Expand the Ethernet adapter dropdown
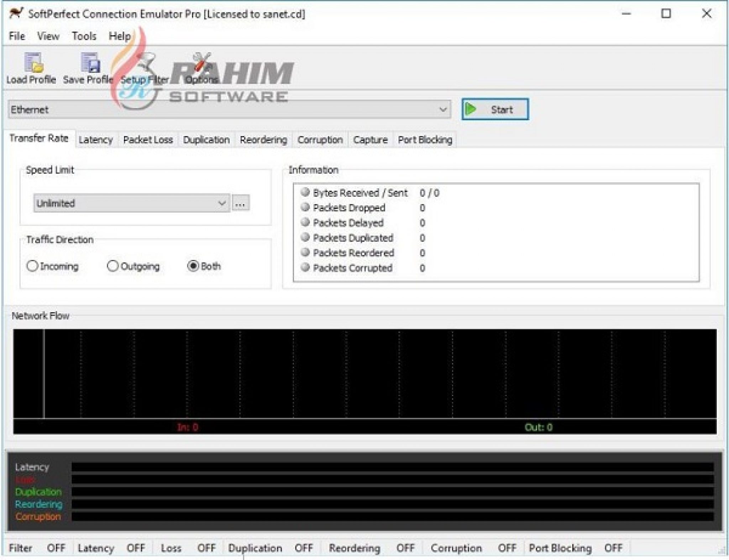Viewport: 729px width, 560px height. [442, 109]
